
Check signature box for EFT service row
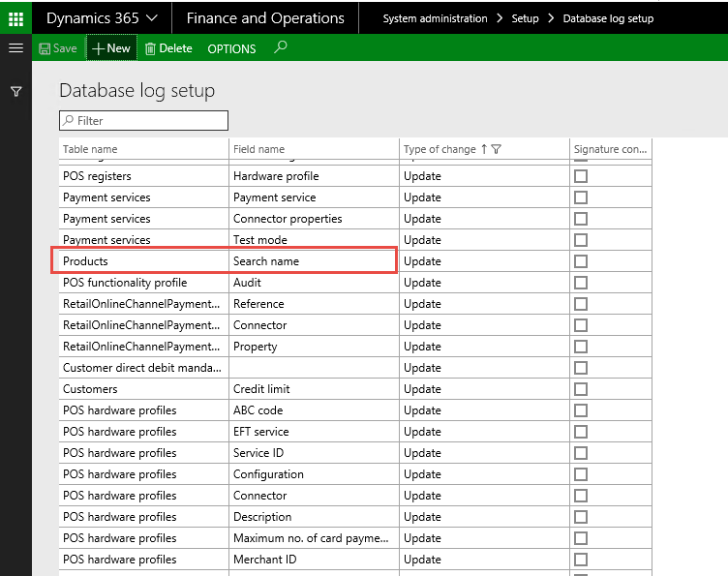click(x=581, y=432)
